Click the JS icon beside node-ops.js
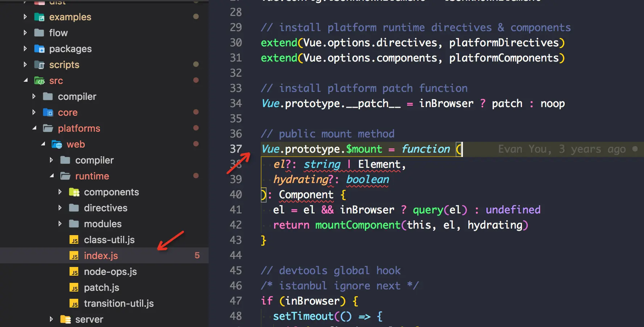 click(74, 272)
